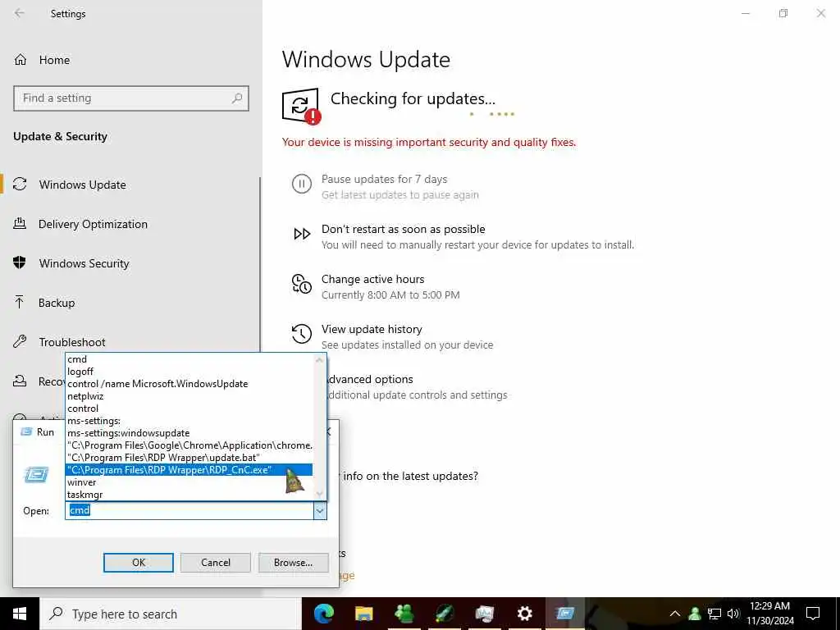Screen dimensions: 840x630
Task: Open Change active hours
Action: click(x=373, y=279)
